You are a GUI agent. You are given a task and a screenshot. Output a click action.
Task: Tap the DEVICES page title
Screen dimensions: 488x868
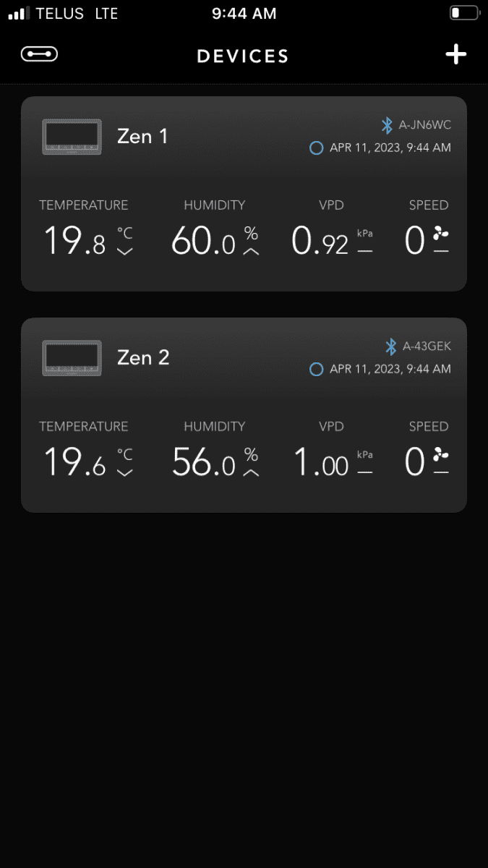243,56
